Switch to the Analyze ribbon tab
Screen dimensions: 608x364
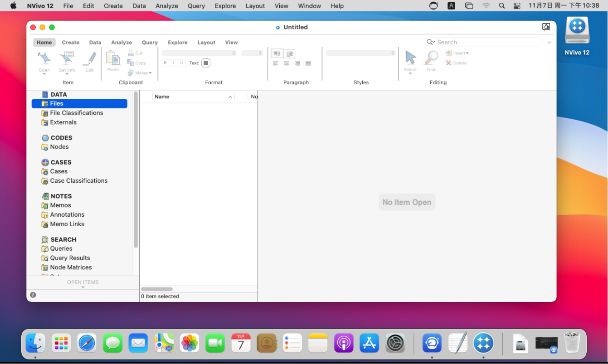(122, 42)
